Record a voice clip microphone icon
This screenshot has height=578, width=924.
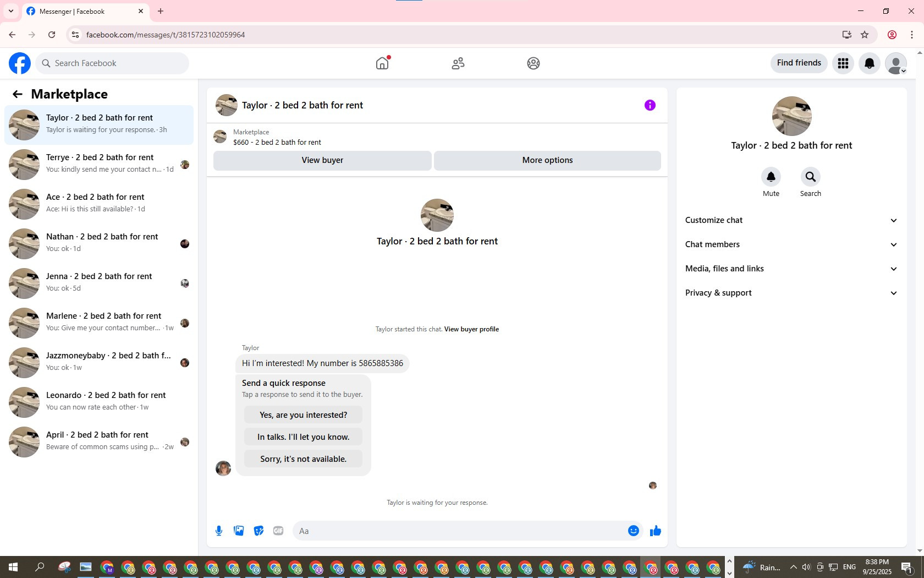(219, 531)
